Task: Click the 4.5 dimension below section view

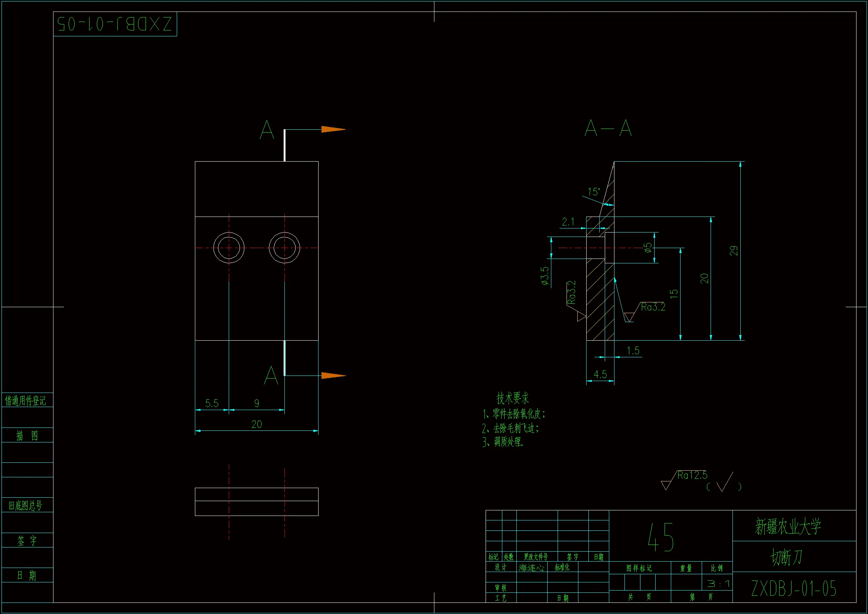Action: (600, 374)
